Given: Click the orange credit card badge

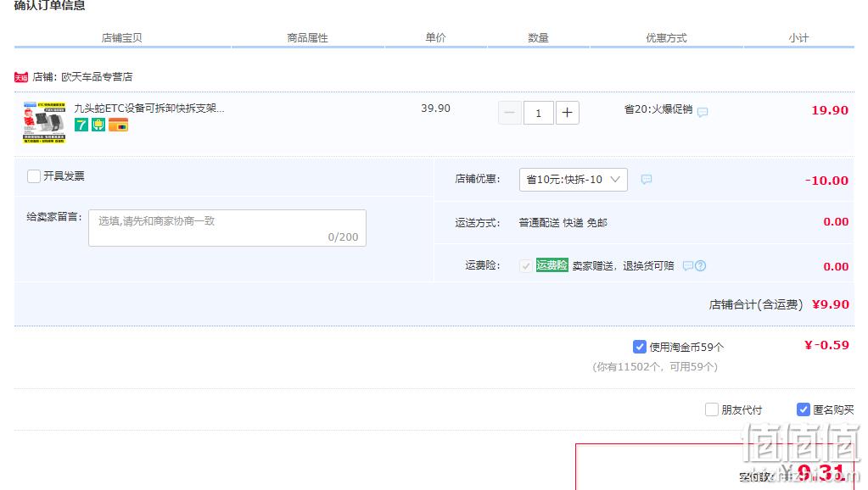Looking at the screenshot, I should click(119, 125).
